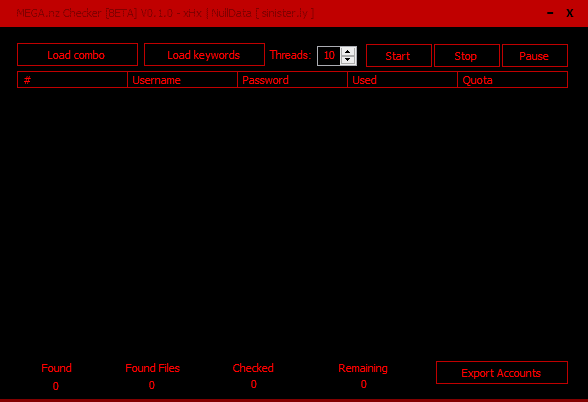This screenshot has height=402, width=588.
Task: Select the # column header
Action: tap(72, 80)
